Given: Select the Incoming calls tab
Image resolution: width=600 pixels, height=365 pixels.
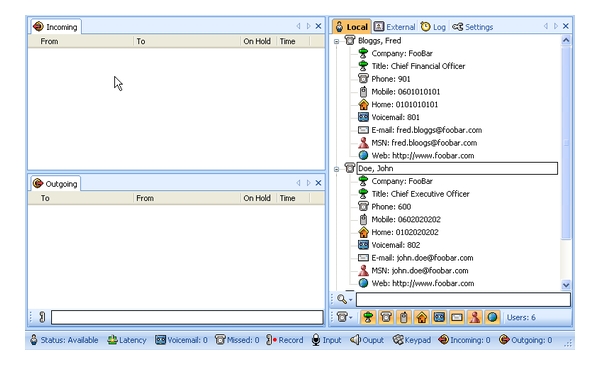Looking at the screenshot, I should 55,27.
